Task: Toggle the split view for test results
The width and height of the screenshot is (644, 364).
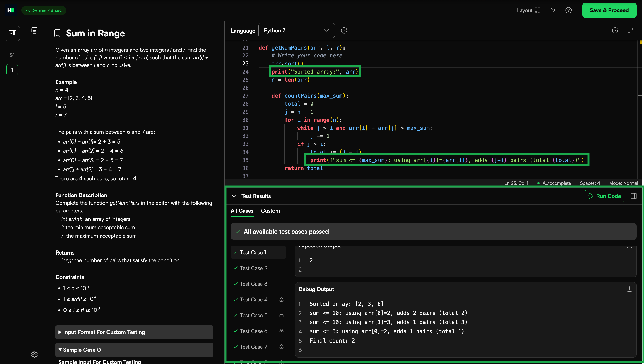Action: pyautogui.click(x=633, y=196)
